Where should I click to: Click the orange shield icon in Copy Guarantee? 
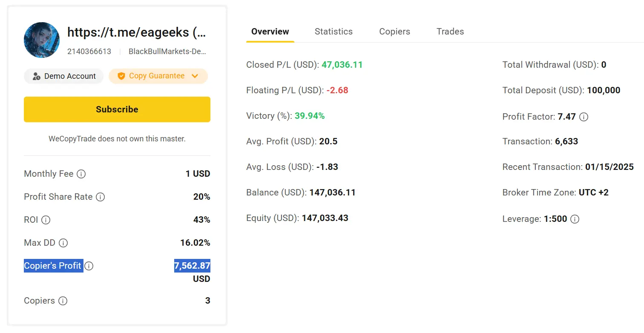(121, 76)
